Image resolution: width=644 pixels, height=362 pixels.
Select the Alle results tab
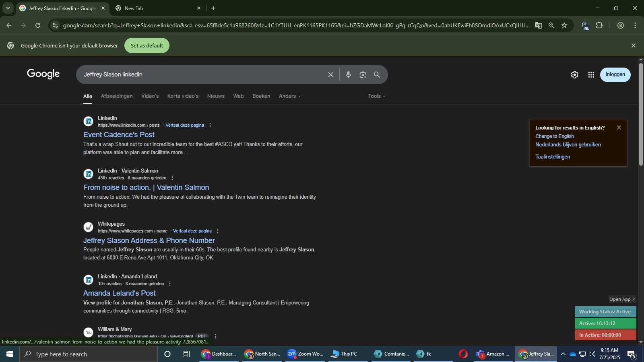[x=88, y=97]
